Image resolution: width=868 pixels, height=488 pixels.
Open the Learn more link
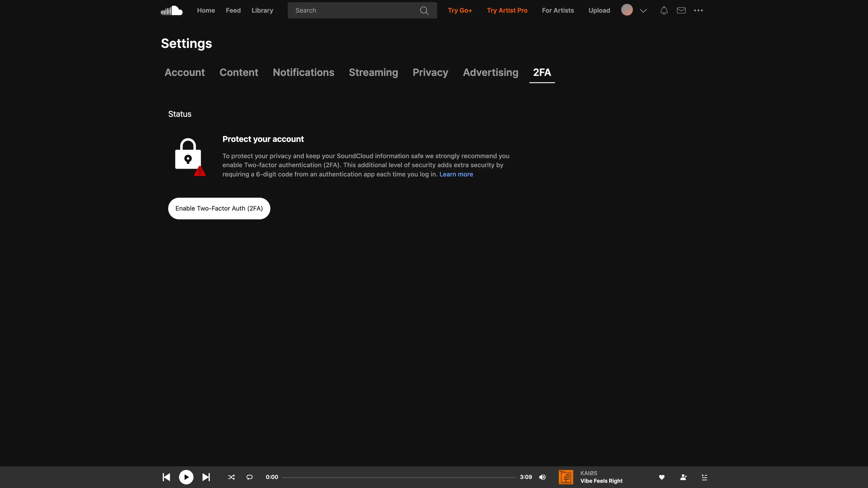[456, 174]
